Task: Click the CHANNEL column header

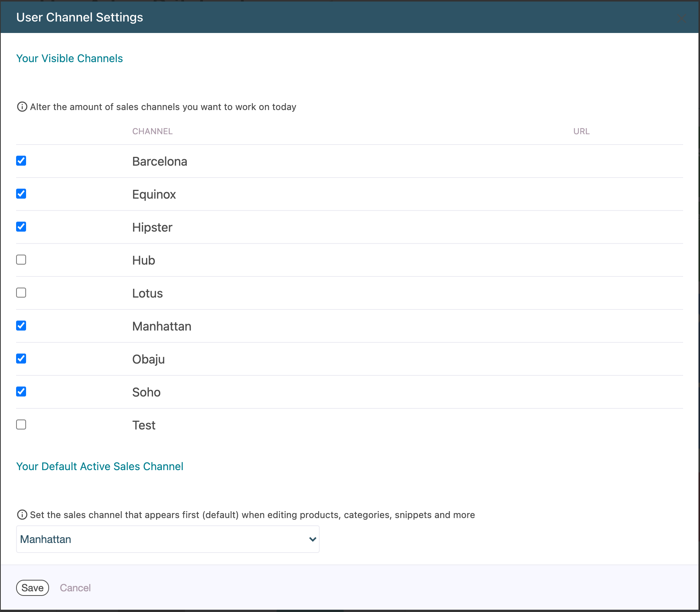Action: (x=152, y=131)
